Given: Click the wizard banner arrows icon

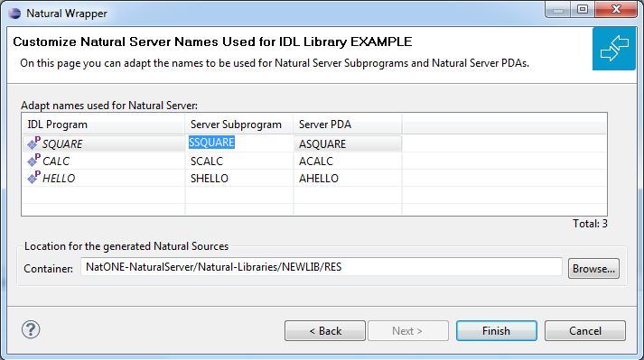Looking at the screenshot, I should click(x=614, y=49).
